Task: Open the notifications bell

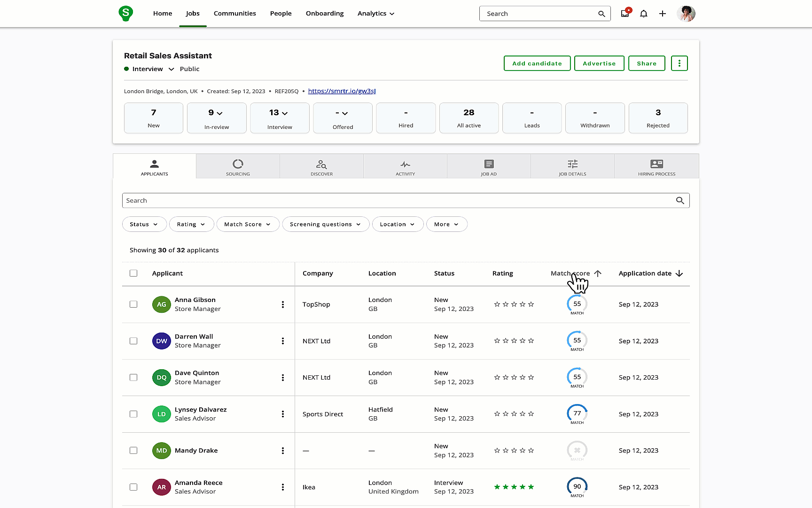Action: point(644,14)
